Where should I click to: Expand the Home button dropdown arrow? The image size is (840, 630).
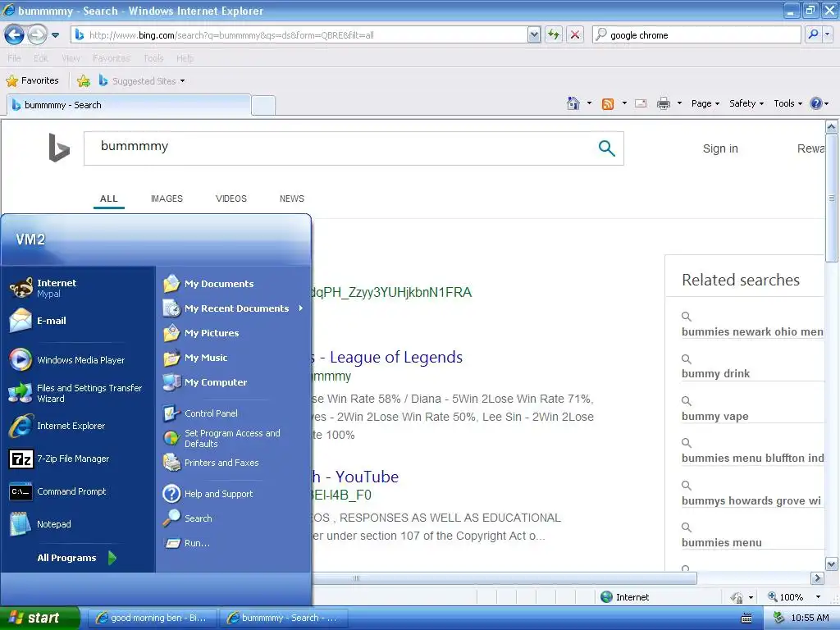point(589,103)
